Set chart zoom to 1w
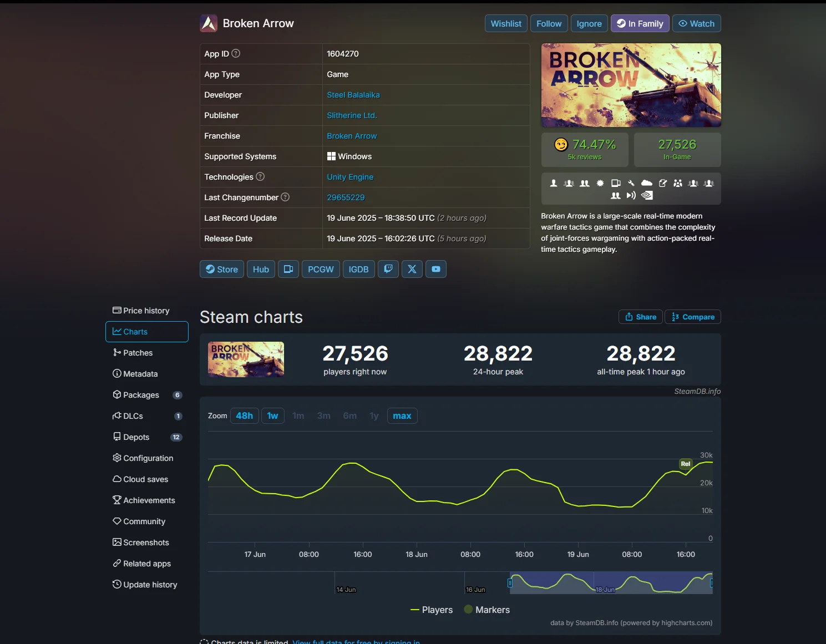 [x=272, y=415]
